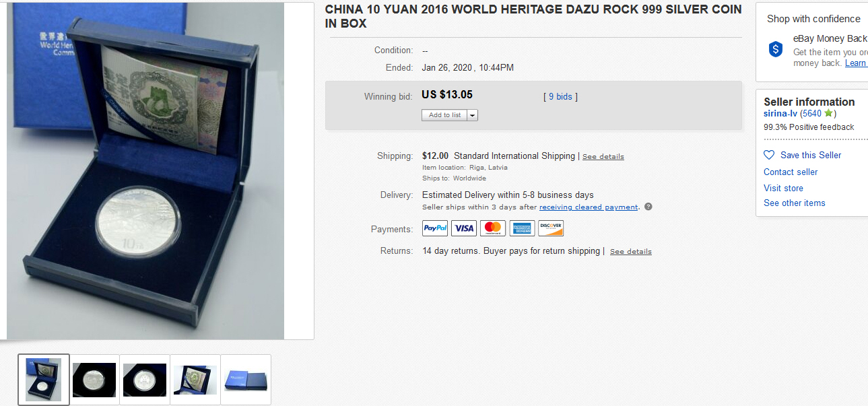
Task: Click the PayPal payment icon
Action: [435, 228]
